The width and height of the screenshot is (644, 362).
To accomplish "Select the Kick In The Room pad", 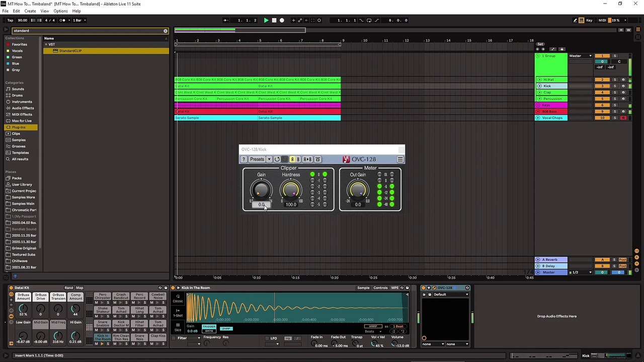I will click(x=102, y=337).
